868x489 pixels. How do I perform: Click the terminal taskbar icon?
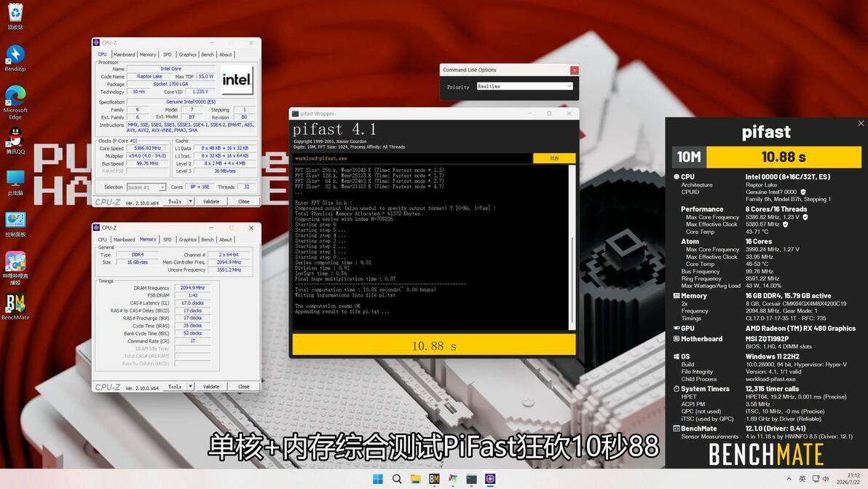pos(472,479)
